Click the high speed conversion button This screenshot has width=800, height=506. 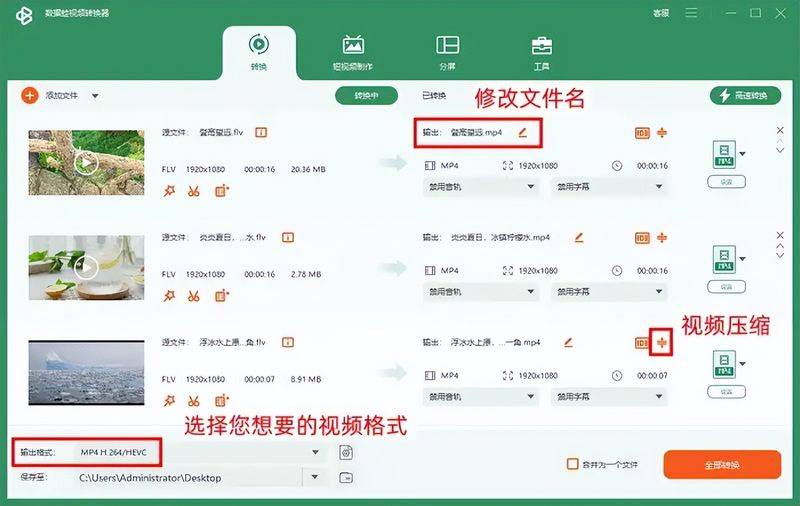(x=745, y=95)
